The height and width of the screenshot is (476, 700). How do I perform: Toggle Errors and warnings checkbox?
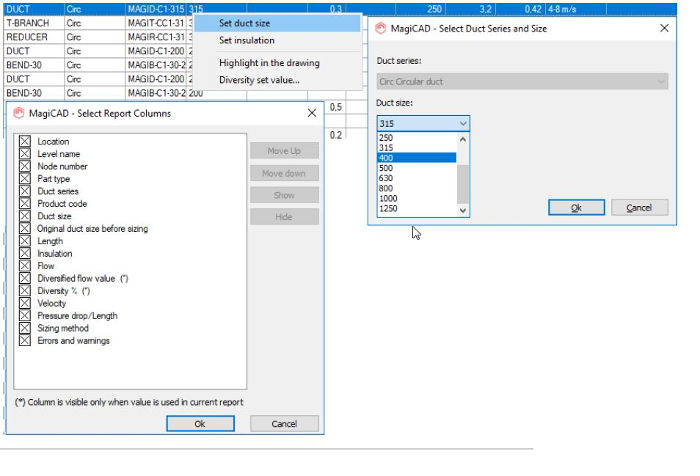point(25,341)
